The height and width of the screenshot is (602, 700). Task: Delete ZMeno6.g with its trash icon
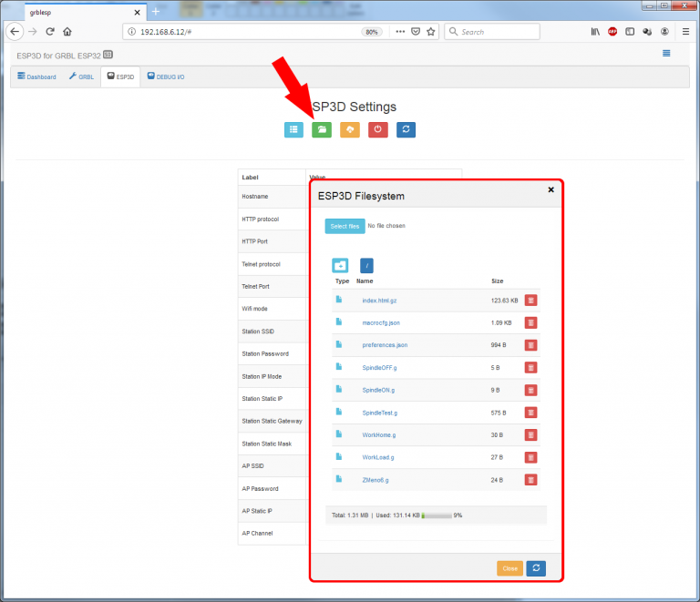tap(530, 480)
